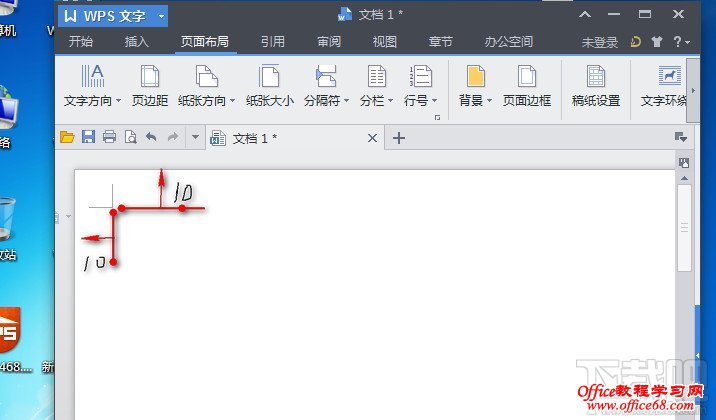The height and width of the screenshot is (420, 716).
Task: Expand the 分隔符 dropdown arrow
Action: [346, 100]
